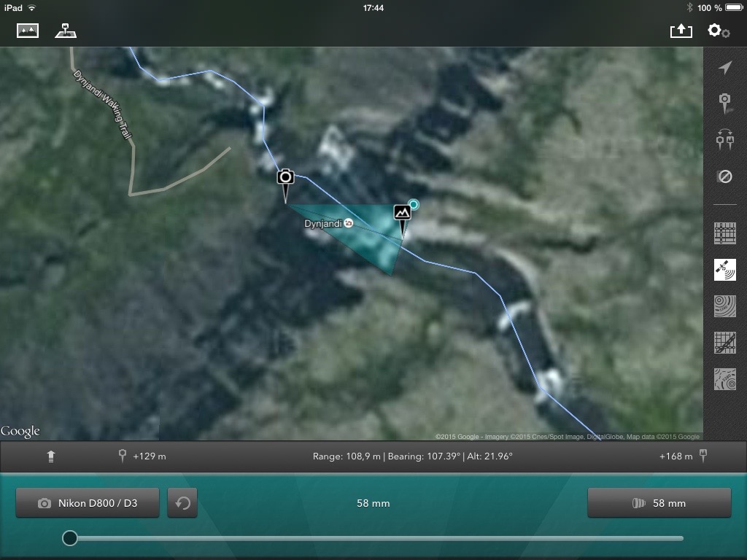Image resolution: width=747 pixels, height=560 pixels.
Task: Tap the clear markers prohibition icon
Action: pos(724,176)
